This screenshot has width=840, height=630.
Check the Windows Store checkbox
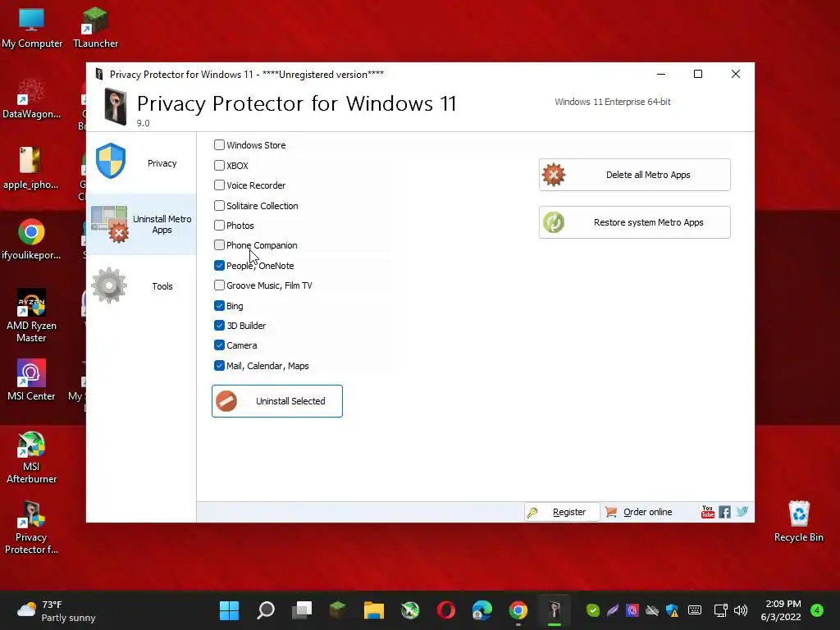pos(219,144)
